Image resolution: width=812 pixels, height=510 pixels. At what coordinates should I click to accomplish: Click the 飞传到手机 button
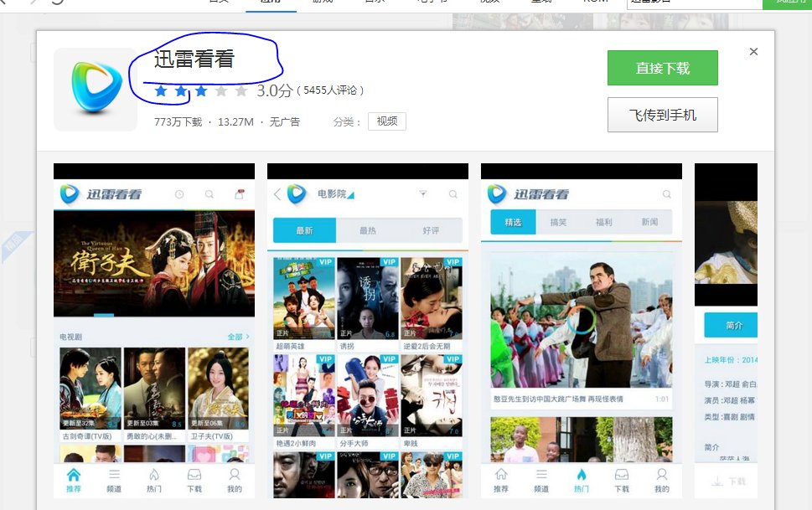(662, 115)
